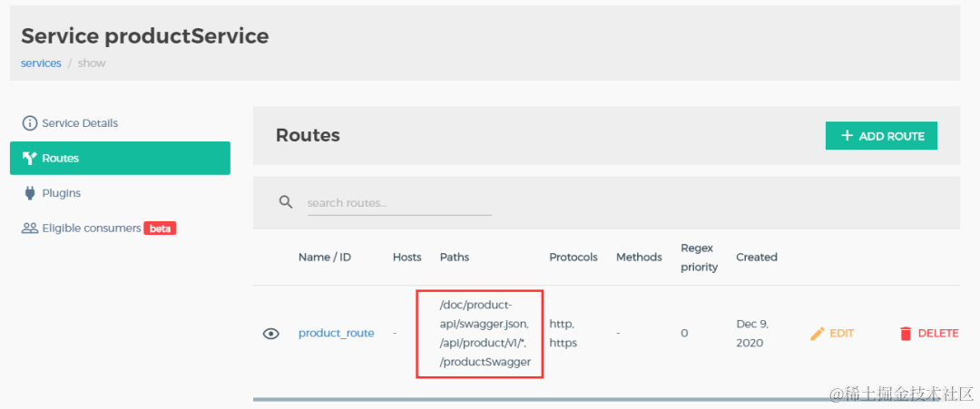Click DELETE for product_route

point(929,334)
